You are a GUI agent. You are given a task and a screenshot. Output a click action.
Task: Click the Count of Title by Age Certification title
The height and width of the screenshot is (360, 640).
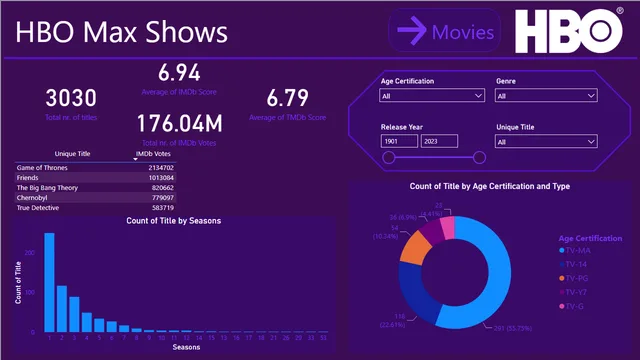point(490,186)
